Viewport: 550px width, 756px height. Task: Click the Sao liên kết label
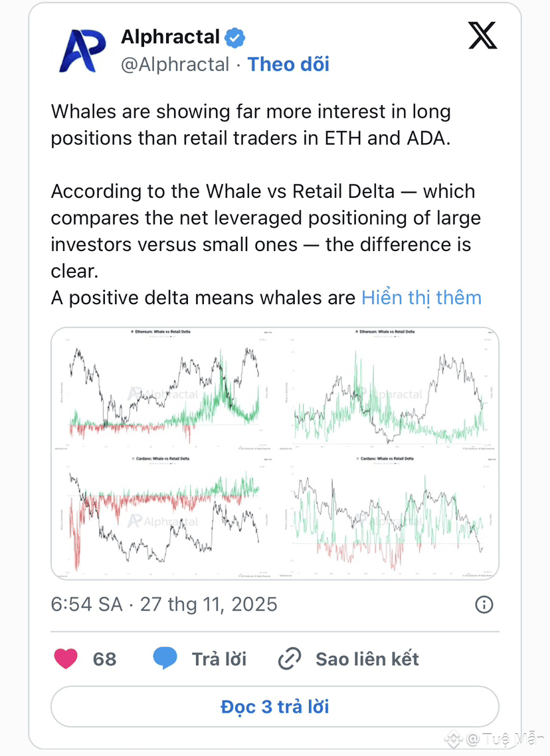tap(367, 658)
